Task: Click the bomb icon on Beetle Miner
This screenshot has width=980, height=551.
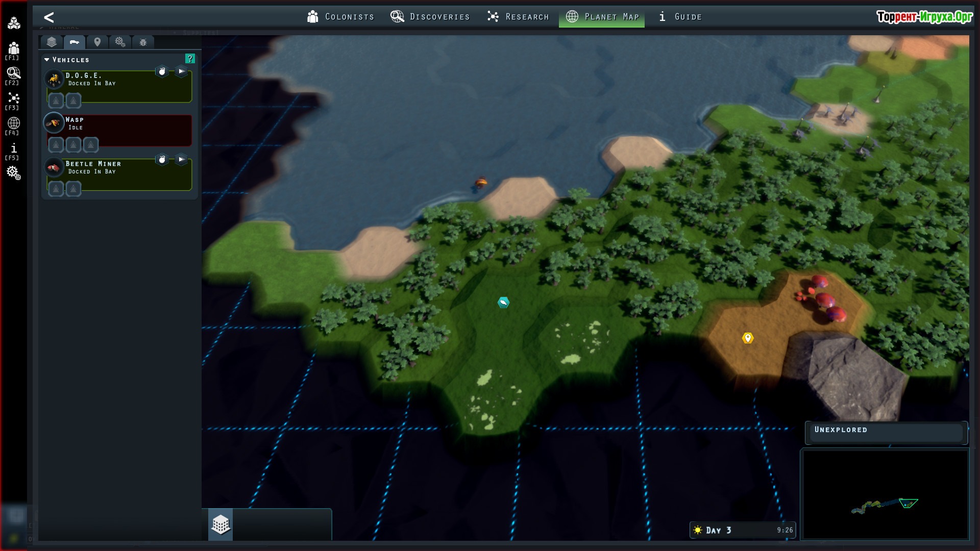Action: click(x=162, y=160)
